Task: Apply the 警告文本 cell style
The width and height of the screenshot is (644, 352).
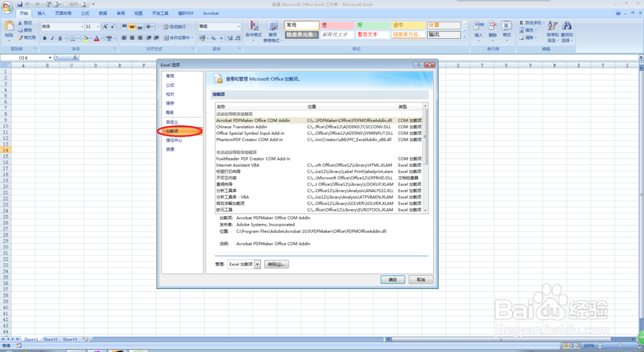Action: [372, 35]
